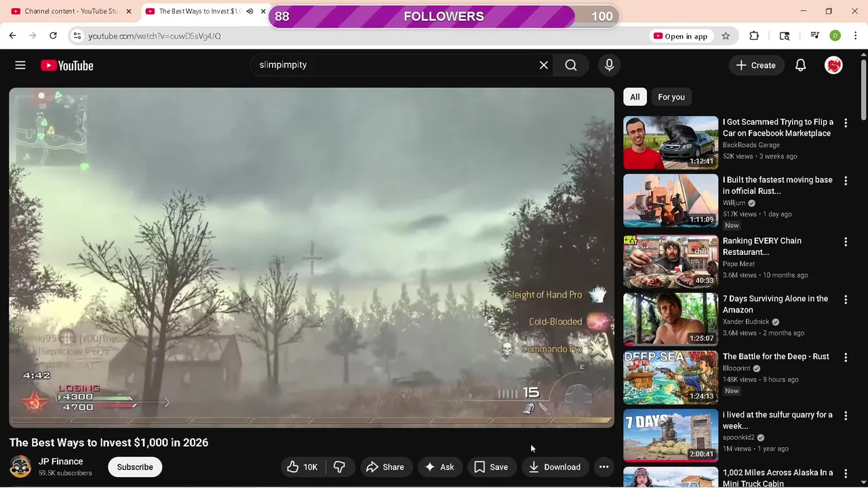
Task: Select the For you filter chip
Action: (x=671, y=97)
